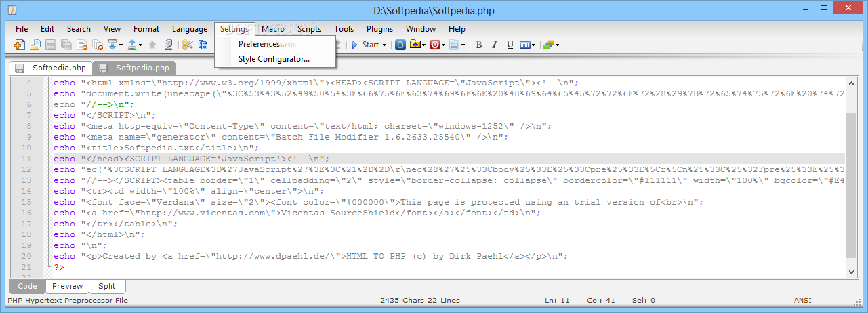Open the View menu
Image resolution: width=868 pixels, height=313 pixels.
(112, 29)
